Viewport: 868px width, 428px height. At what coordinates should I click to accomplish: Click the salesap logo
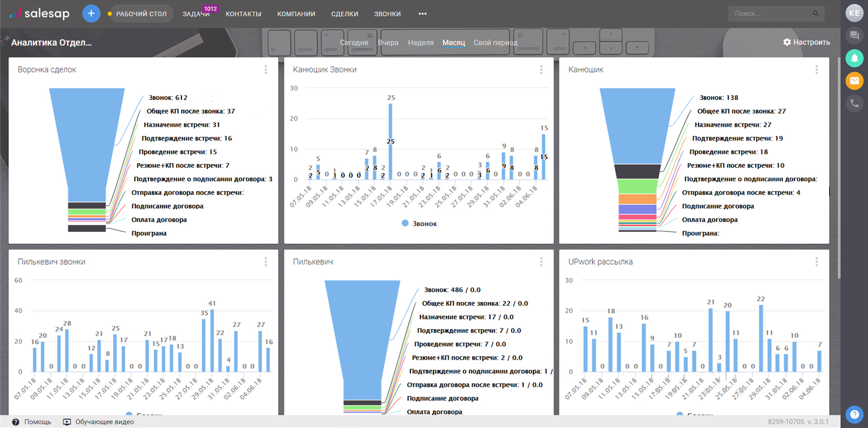point(41,14)
